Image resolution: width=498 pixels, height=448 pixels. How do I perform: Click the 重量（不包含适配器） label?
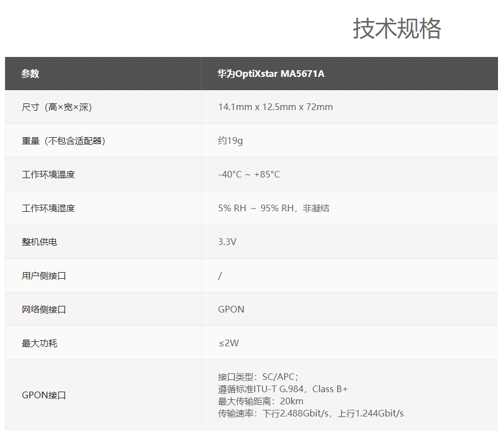point(64,140)
